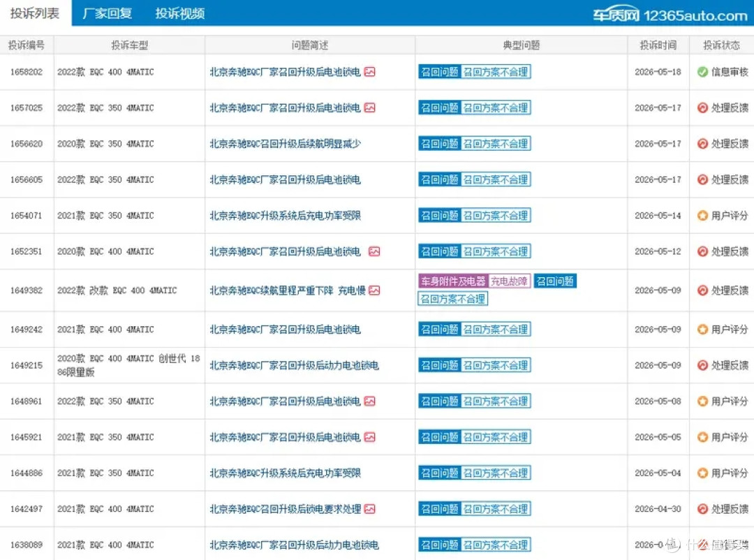Open 北京奔驰EQC召回升级后锁电要求处理 link
The image size is (754, 560).
point(285,508)
